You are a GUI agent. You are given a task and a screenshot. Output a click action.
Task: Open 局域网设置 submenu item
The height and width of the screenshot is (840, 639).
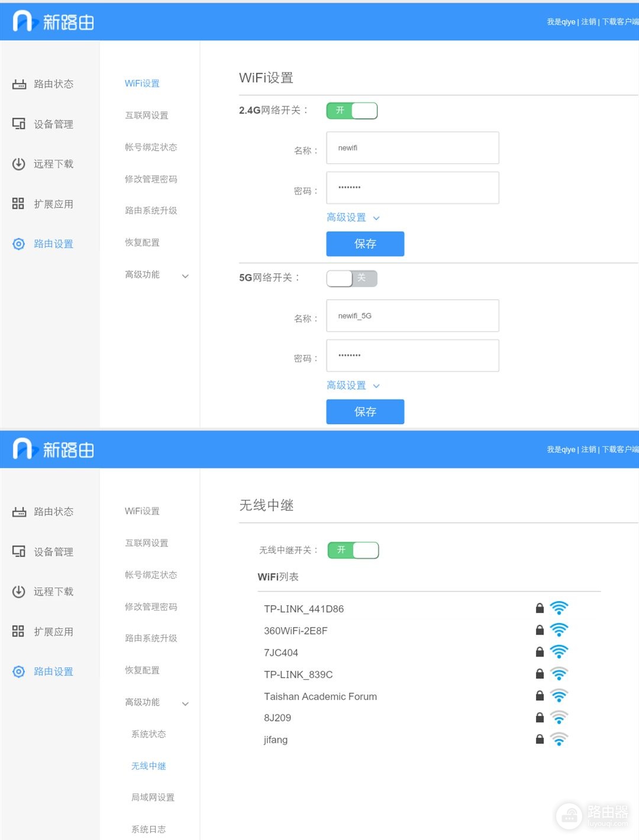tap(153, 797)
